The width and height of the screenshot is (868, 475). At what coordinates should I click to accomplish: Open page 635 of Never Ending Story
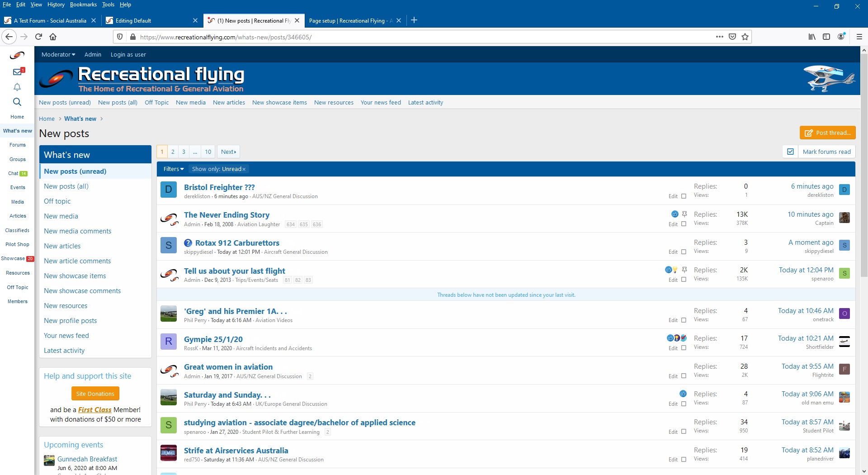(x=304, y=224)
